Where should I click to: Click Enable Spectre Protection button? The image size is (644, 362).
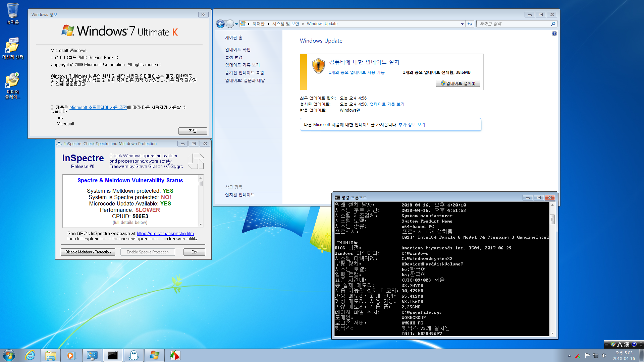[x=148, y=252]
